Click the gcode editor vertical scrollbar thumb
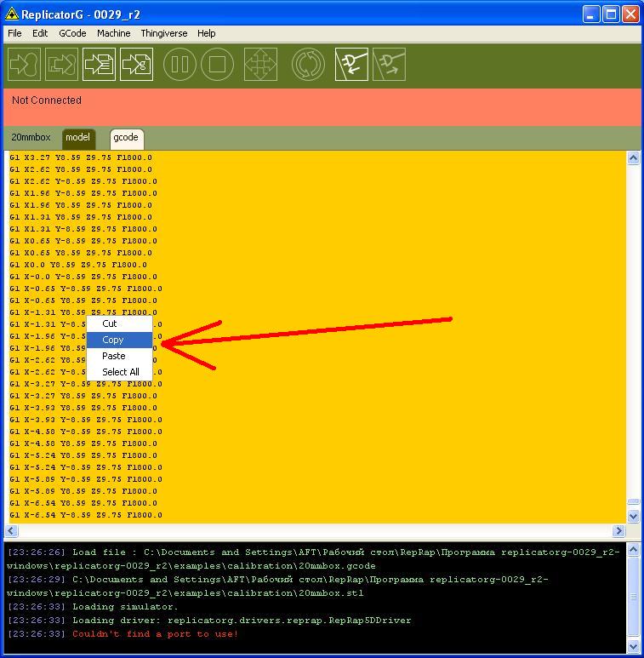Screen dimensions: 644x658 (x=633, y=502)
